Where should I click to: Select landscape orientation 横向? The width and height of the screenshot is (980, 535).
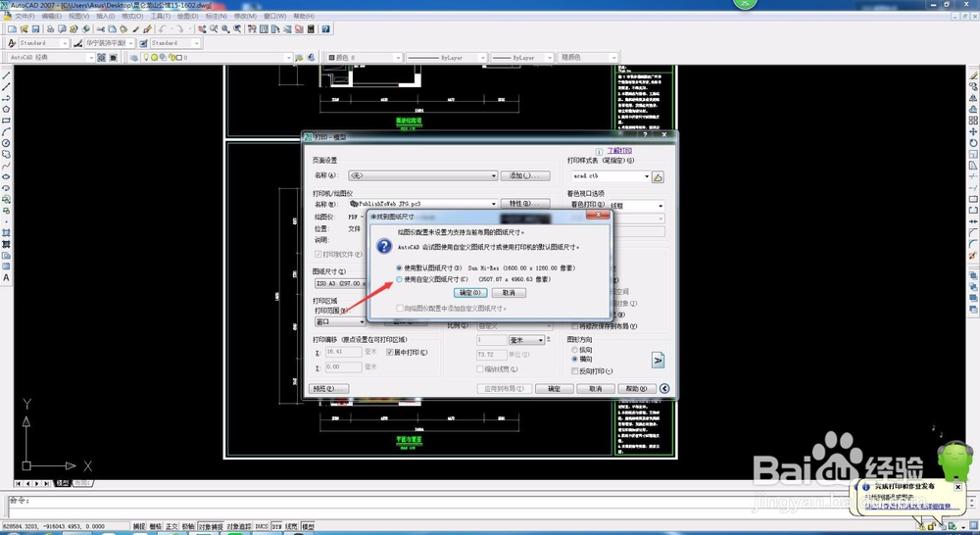point(575,360)
